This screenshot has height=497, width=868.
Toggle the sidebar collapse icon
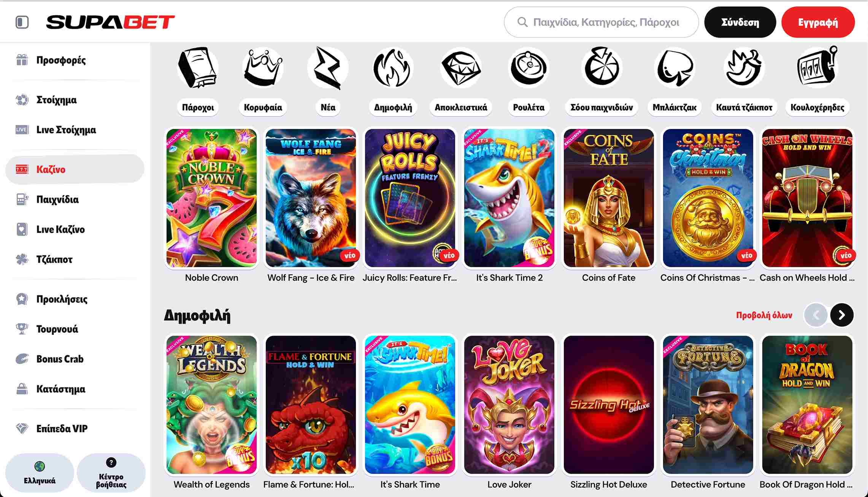[22, 22]
